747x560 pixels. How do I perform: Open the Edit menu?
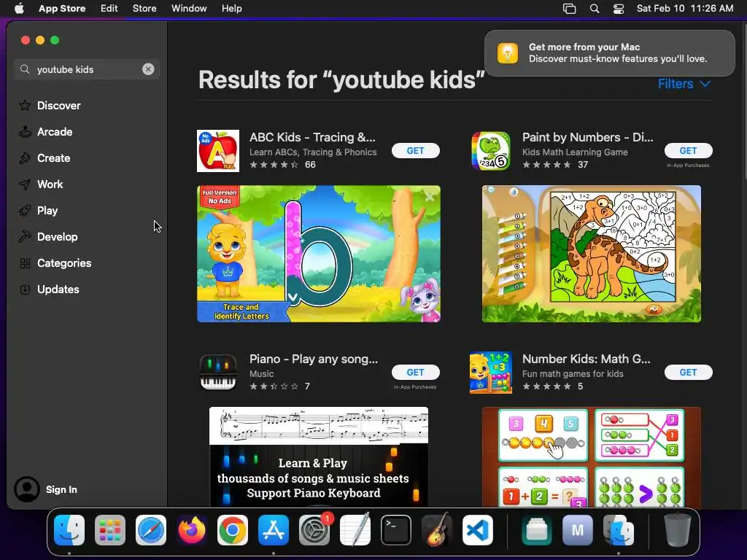click(109, 8)
